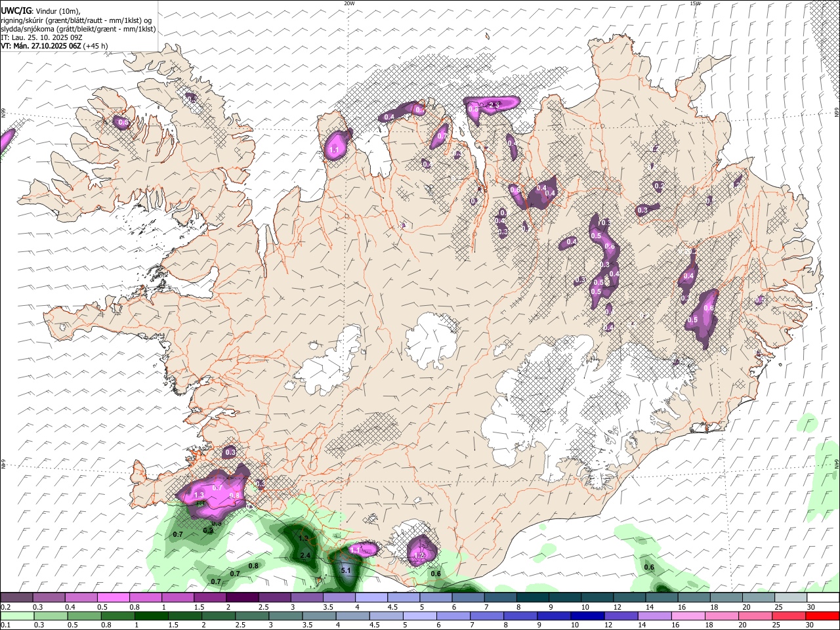Click the '5.1' precipitation value on the south coast
This screenshot has width=840, height=630.
tap(346, 570)
